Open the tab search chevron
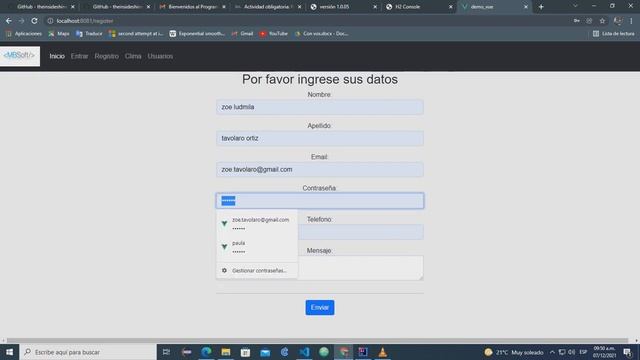This screenshot has height=360, width=640. (575, 6)
